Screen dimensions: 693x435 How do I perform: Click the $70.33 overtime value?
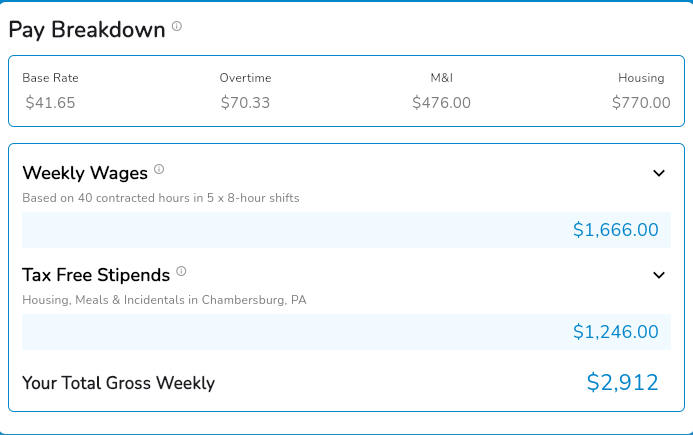[x=245, y=102]
